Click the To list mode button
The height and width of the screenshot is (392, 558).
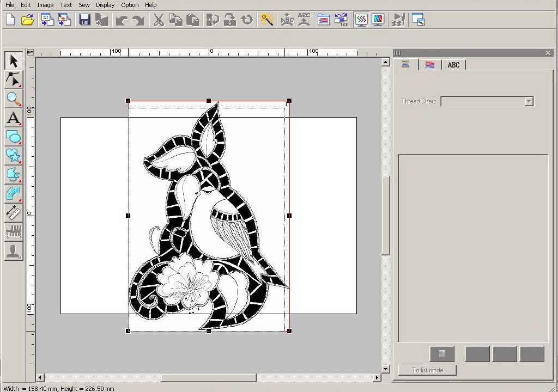427,370
